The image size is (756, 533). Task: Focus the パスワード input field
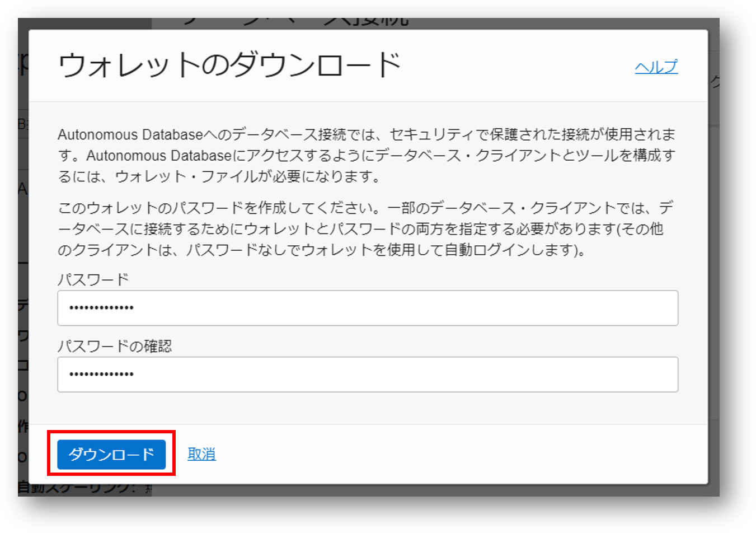pos(367,308)
